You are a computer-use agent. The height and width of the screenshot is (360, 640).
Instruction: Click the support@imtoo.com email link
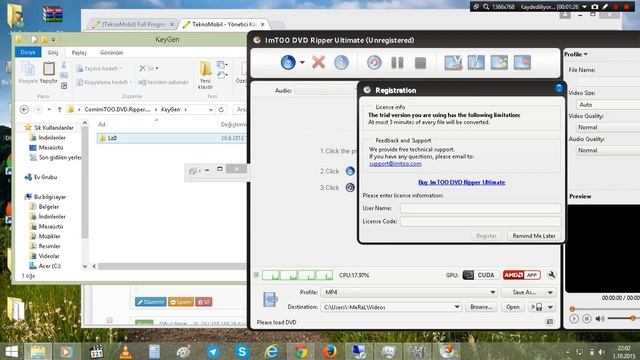(x=396, y=164)
